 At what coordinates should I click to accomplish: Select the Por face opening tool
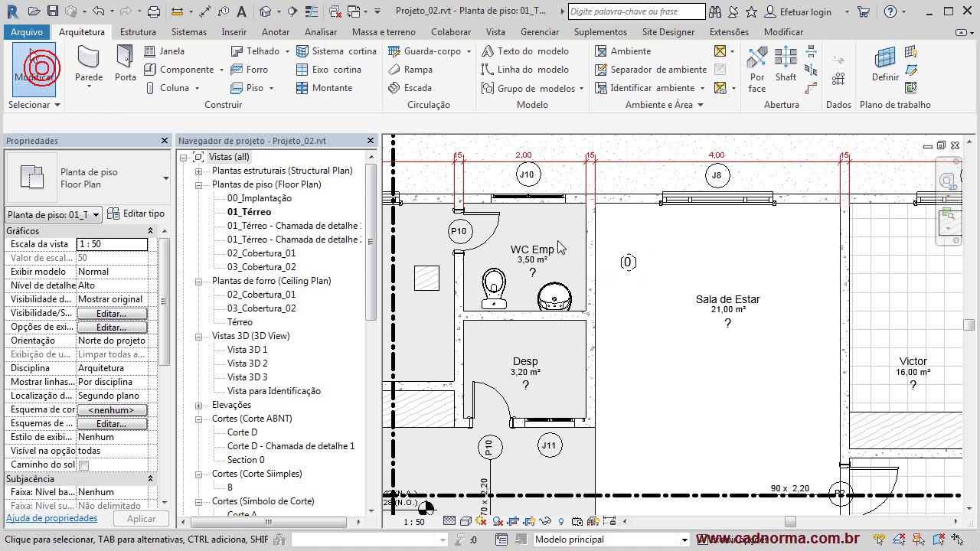pos(757,69)
